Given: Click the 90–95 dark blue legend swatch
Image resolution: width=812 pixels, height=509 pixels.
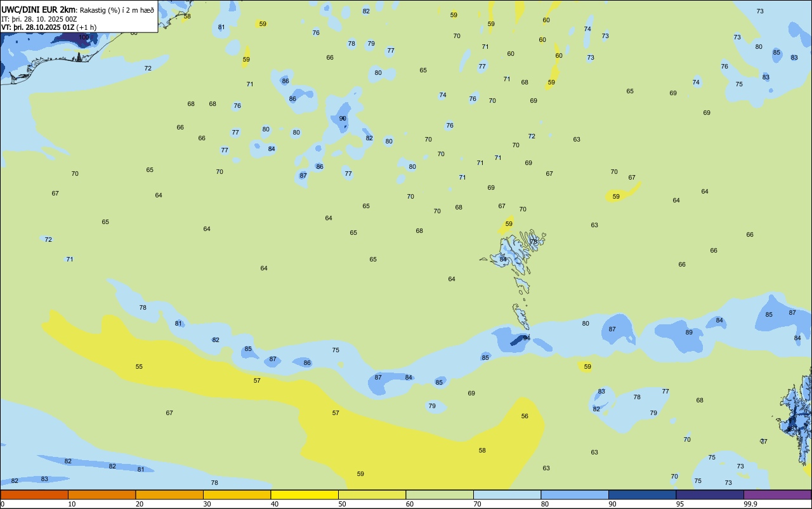Looking at the screenshot, I should coord(642,494).
